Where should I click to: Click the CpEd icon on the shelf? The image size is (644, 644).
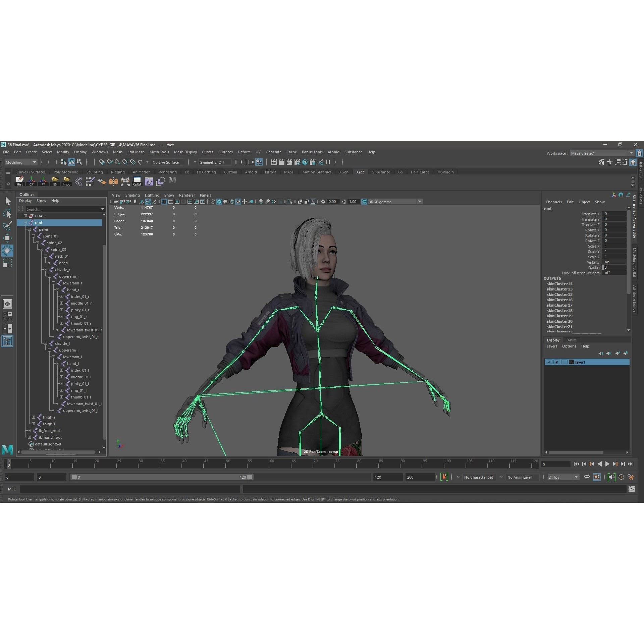click(x=137, y=181)
